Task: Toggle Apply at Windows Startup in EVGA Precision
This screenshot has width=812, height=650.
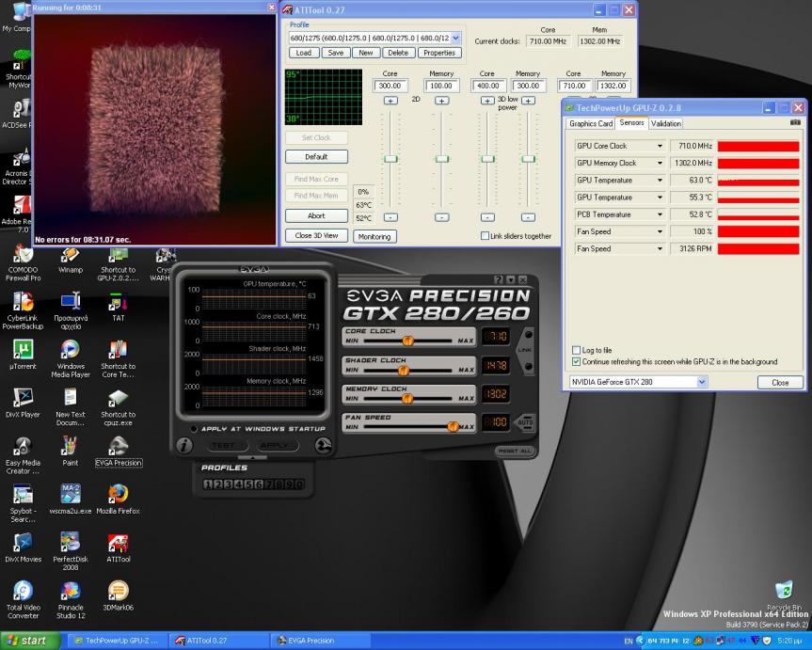Action: pos(194,429)
